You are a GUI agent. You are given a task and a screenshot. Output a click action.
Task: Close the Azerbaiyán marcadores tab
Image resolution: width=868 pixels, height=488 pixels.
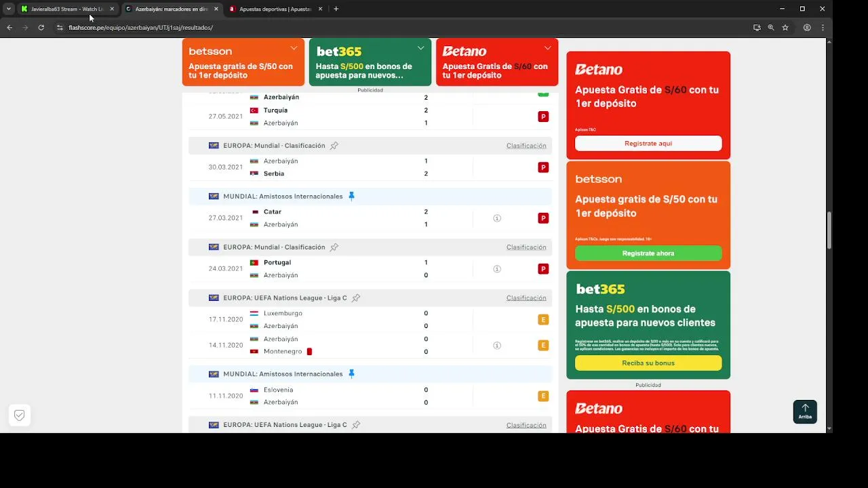tap(216, 9)
